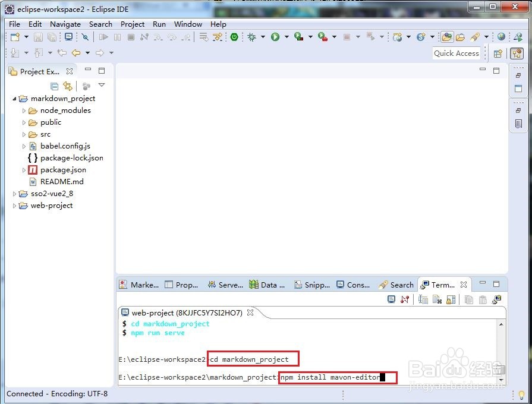
Task: Click the Debug bug icon
Action: click(x=251, y=37)
